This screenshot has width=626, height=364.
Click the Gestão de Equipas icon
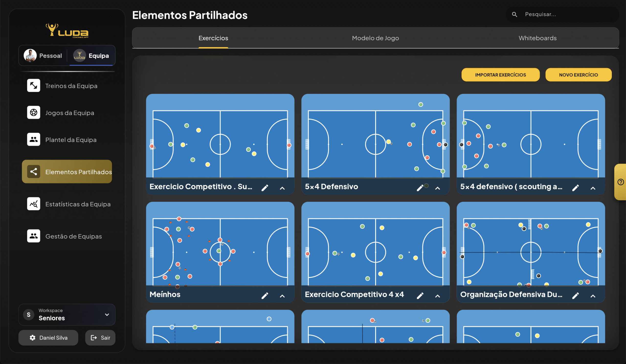tap(34, 236)
